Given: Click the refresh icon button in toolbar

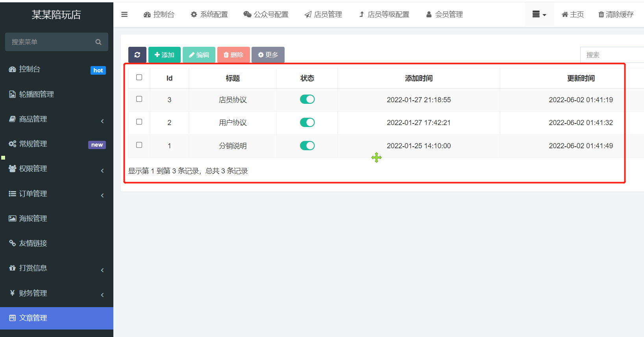Looking at the screenshot, I should click(x=137, y=55).
